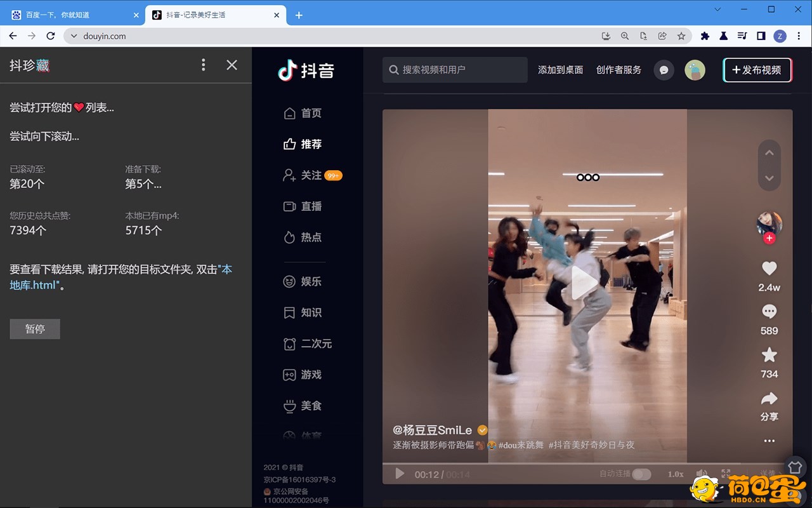Click the Douyin logo
812x508 pixels.
pos(306,70)
